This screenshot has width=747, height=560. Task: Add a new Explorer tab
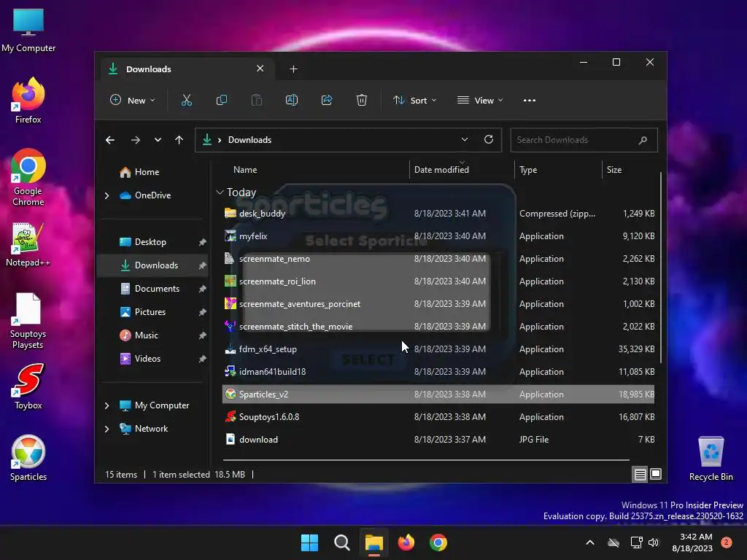(293, 69)
